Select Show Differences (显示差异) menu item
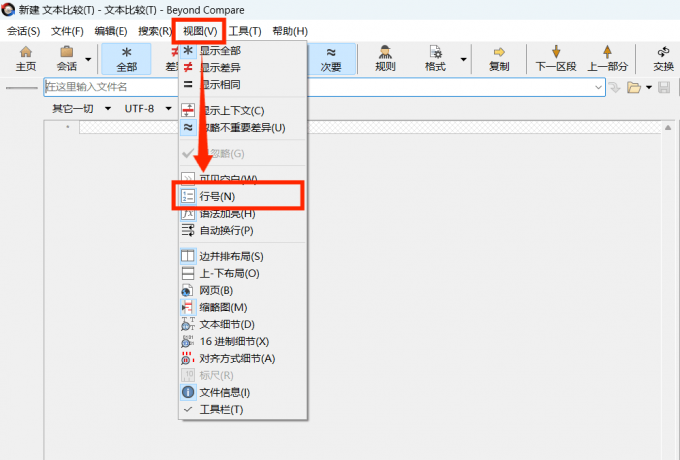The image size is (680, 460). point(242,68)
